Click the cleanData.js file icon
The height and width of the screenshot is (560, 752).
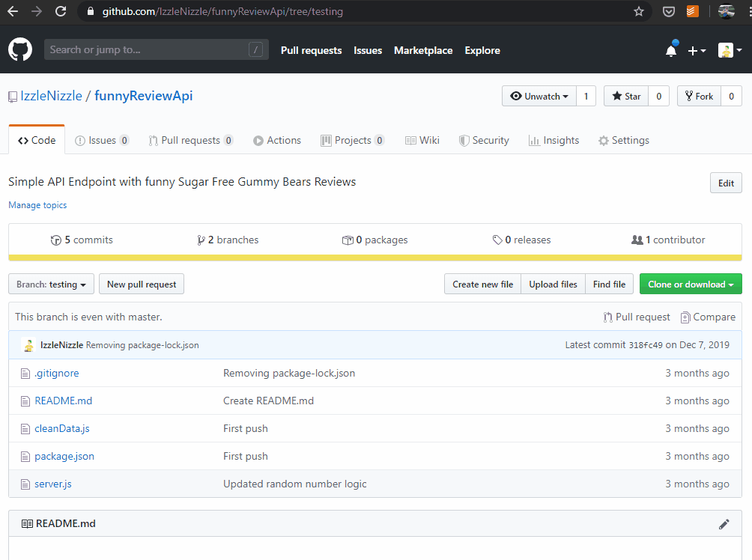coord(25,429)
